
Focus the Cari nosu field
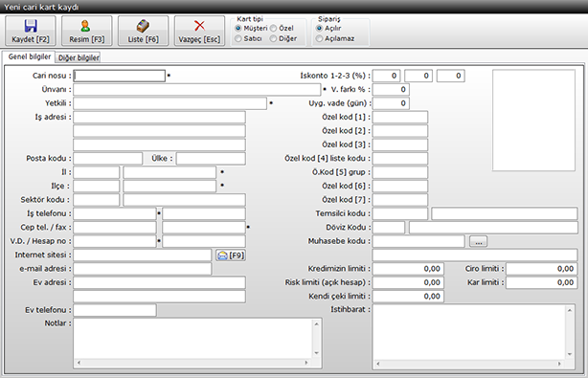coord(120,76)
